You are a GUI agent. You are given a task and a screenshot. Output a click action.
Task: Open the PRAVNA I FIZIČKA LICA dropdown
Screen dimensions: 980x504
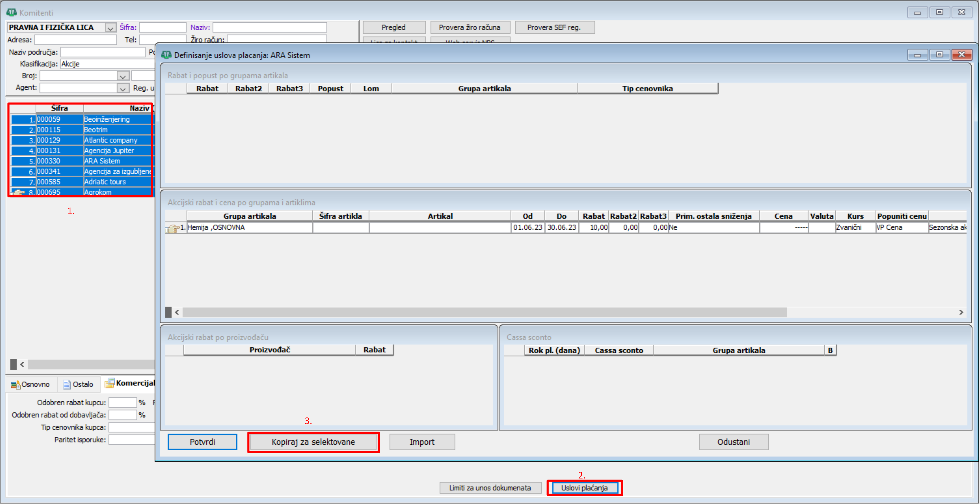coord(110,28)
